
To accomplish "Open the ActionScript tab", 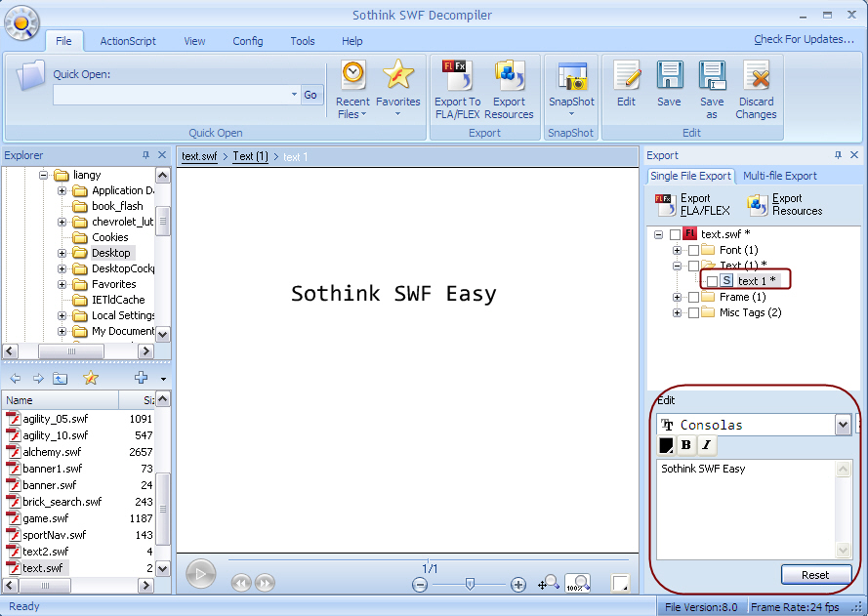I will (x=128, y=41).
